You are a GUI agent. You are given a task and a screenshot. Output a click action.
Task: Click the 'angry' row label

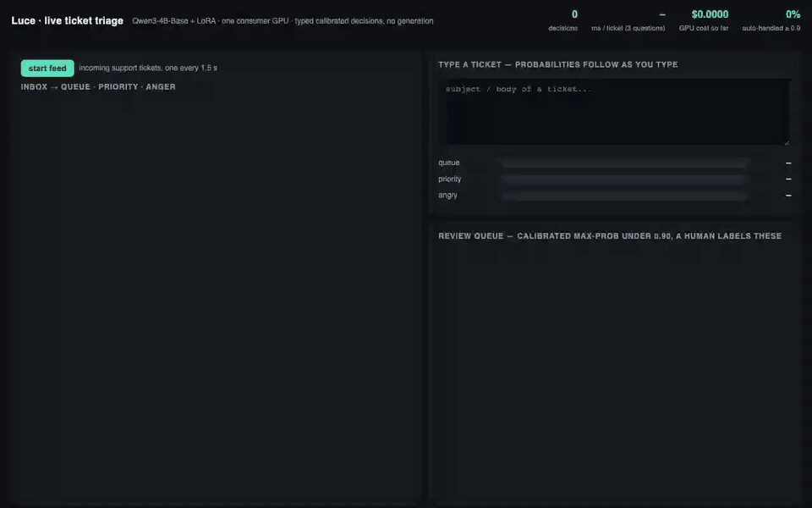point(447,195)
